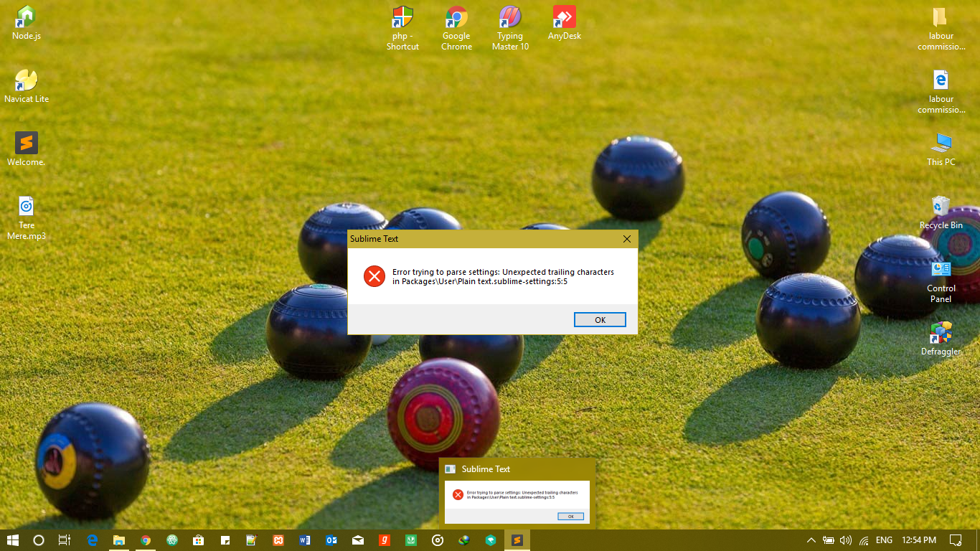
Task: Open the volume control in system tray
Action: click(846, 540)
